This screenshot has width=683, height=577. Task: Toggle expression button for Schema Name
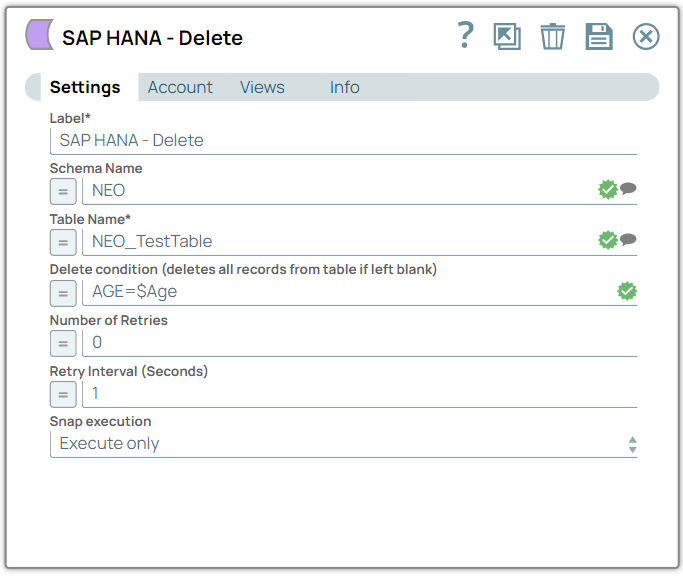coord(63,191)
